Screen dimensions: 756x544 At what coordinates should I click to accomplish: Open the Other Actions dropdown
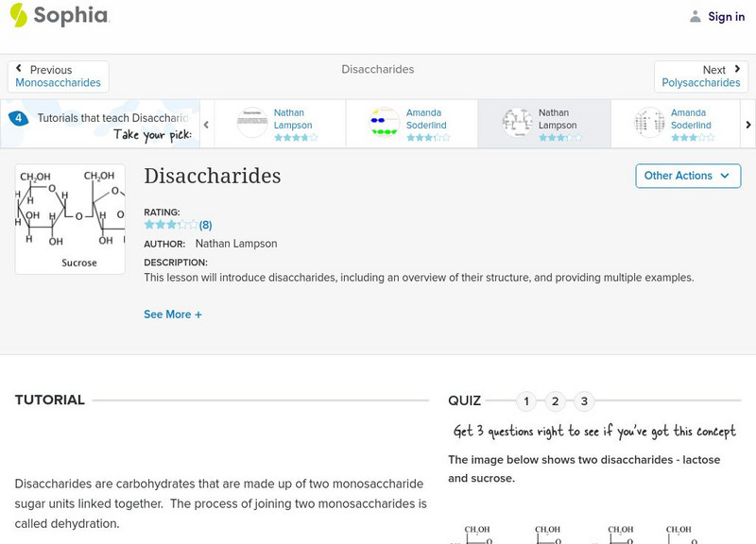[x=688, y=176]
